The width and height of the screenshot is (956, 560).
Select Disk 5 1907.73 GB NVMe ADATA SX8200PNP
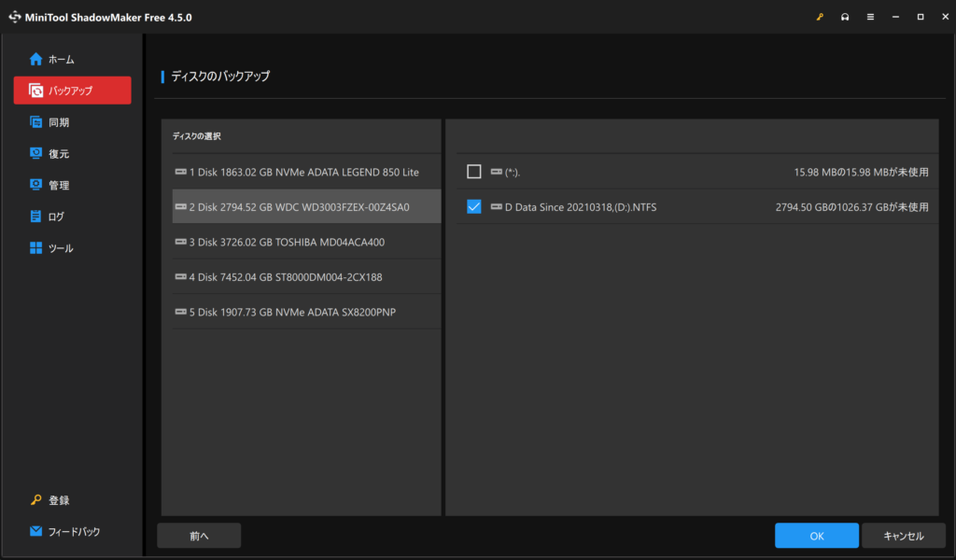coord(306,312)
